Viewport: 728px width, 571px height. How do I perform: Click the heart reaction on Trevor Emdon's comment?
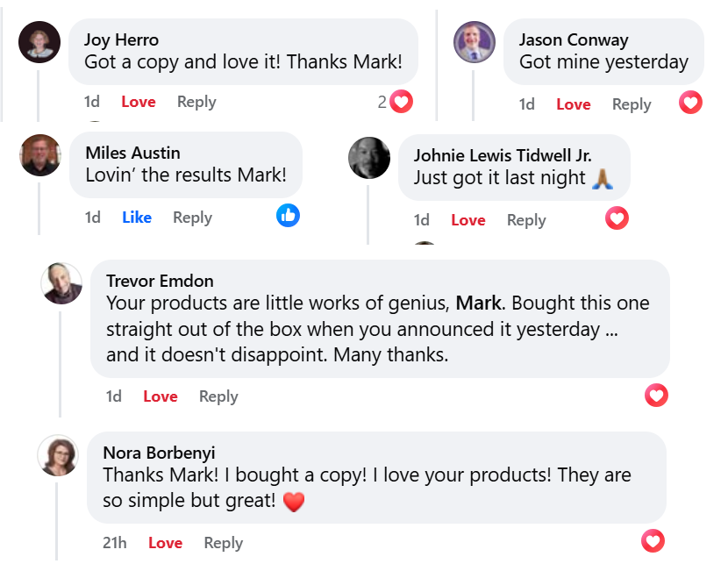pos(656,396)
